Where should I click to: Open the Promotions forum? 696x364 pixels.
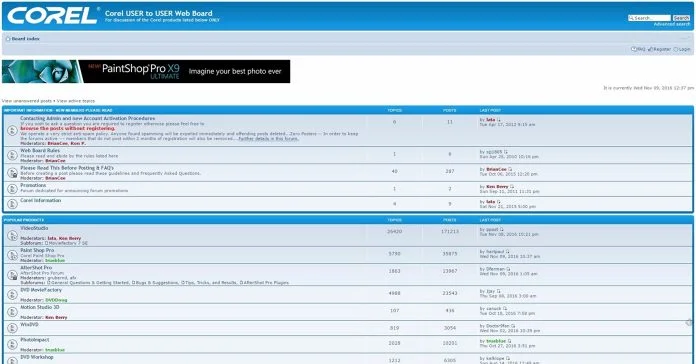33,185
